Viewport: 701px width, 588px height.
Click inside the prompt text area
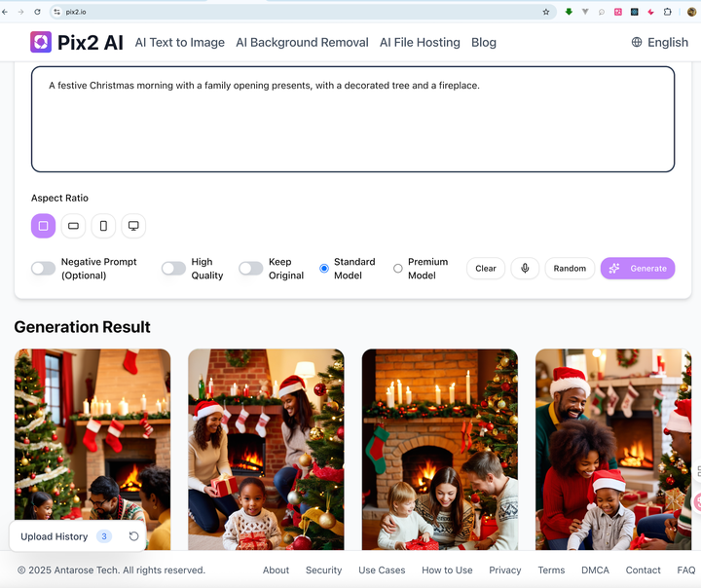tap(352, 120)
